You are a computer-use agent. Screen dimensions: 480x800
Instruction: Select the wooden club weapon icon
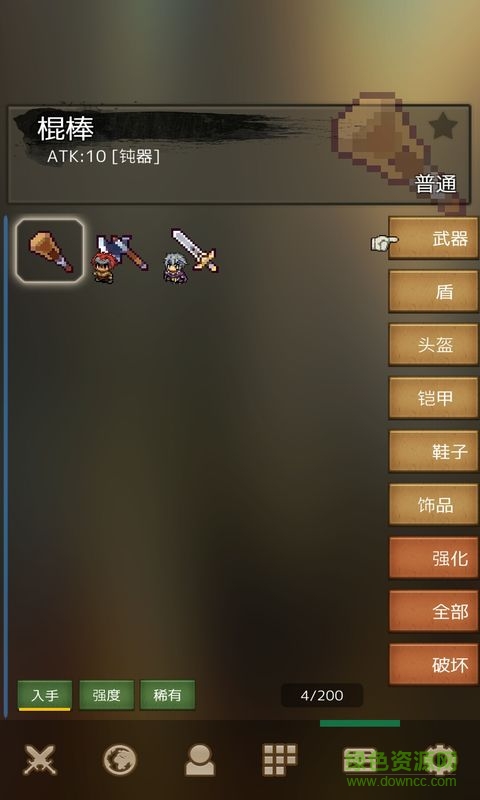pos(50,251)
